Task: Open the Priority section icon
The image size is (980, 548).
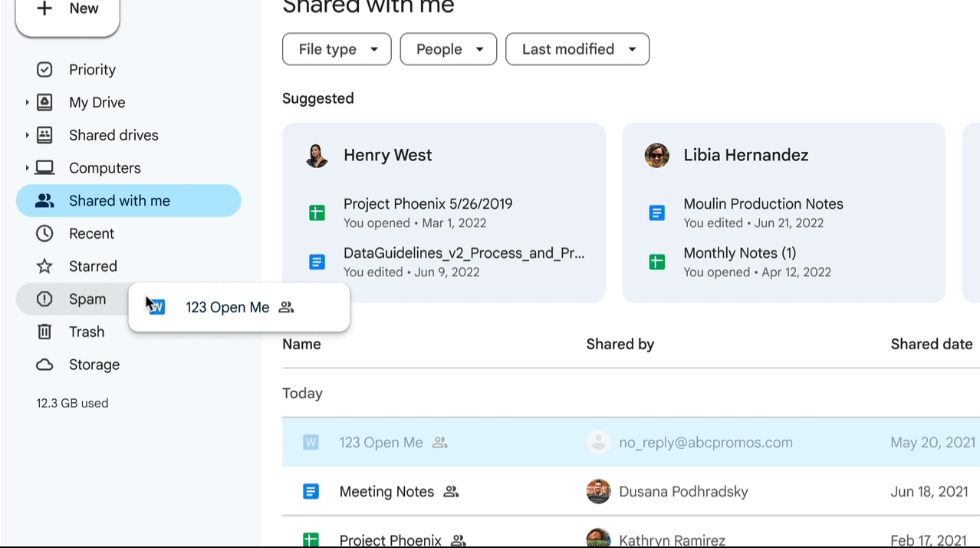Action: point(45,69)
